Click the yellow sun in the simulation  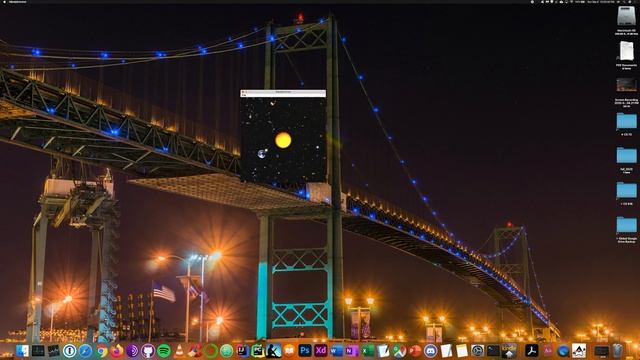(x=283, y=140)
